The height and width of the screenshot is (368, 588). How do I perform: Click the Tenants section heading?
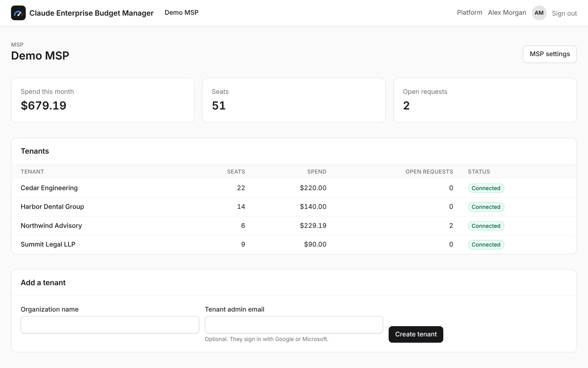35,151
